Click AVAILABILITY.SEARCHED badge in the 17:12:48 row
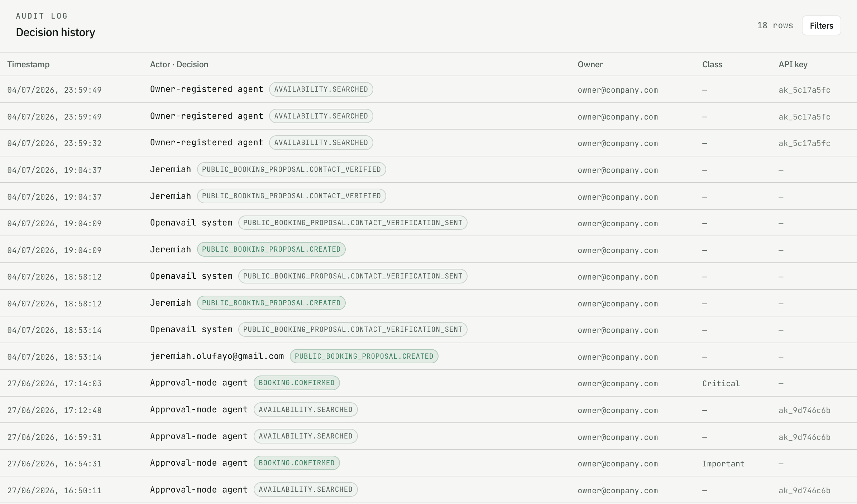Screen dimensions: 857x504 point(306,409)
